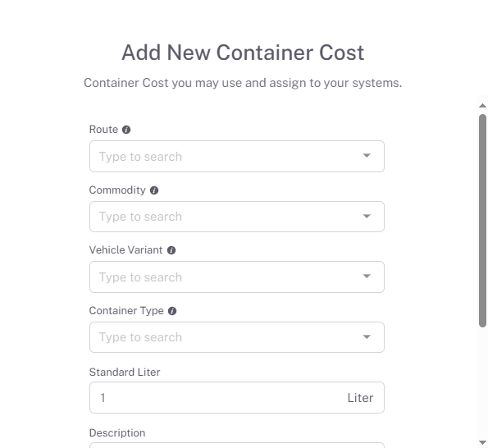Click the scrollbar down arrow
This screenshot has width=488, height=448.
click(482, 442)
